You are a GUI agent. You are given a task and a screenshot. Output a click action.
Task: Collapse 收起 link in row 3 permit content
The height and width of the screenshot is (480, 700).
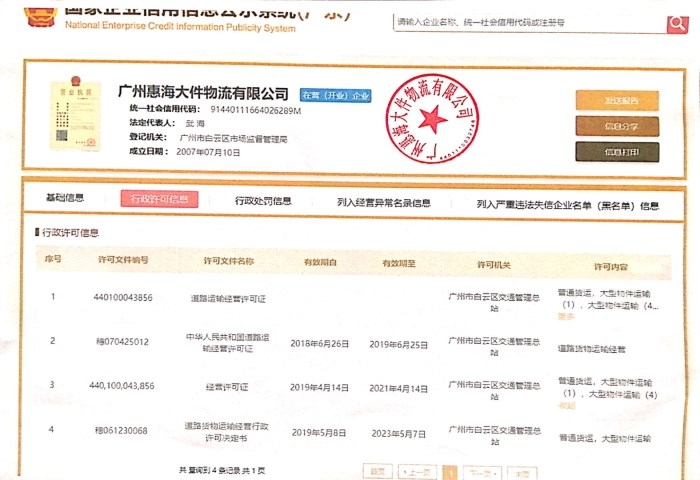click(567, 405)
